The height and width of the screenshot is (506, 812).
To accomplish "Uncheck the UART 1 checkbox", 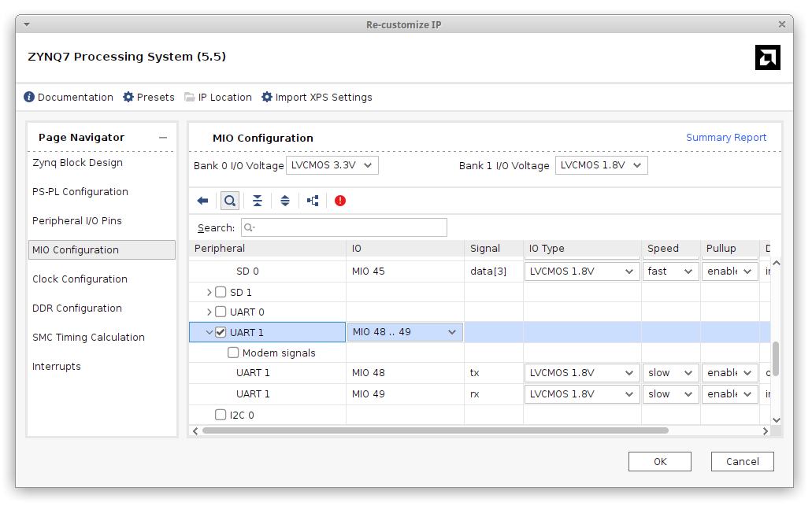I will (221, 332).
